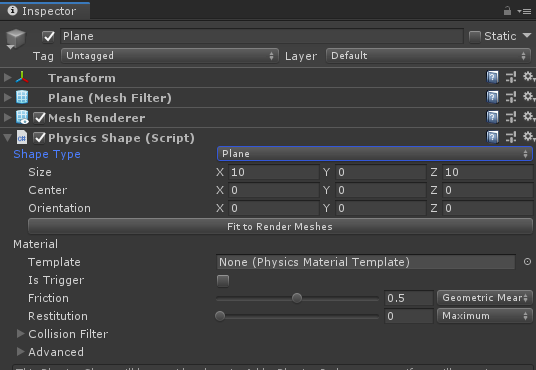
Task: Open Mesh Filter preset icon
Action: [511, 97]
